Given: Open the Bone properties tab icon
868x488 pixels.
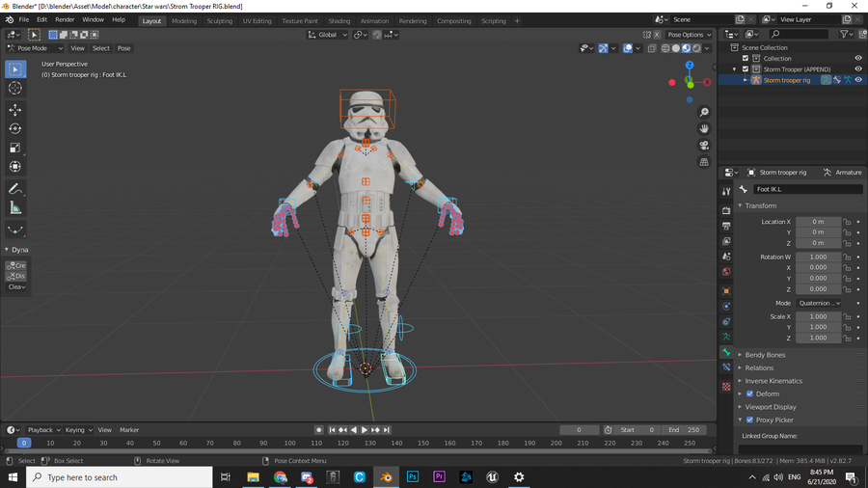Looking at the screenshot, I should pyautogui.click(x=726, y=352).
